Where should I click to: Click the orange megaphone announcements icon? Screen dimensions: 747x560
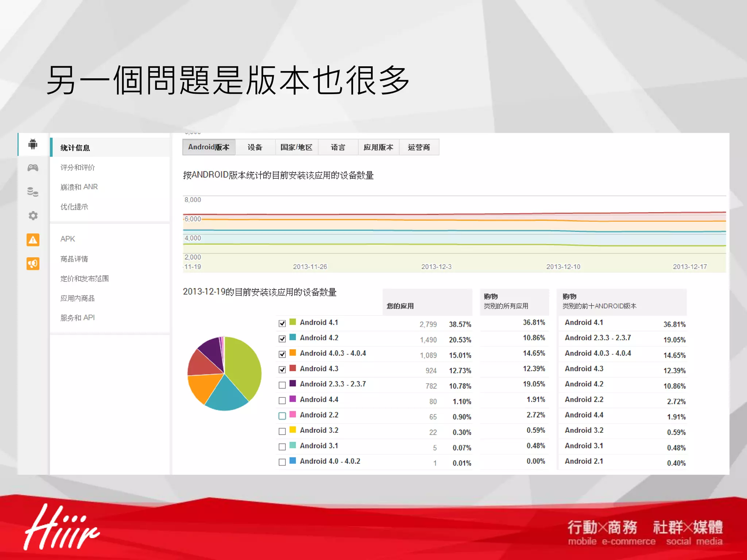coord(33,264)
